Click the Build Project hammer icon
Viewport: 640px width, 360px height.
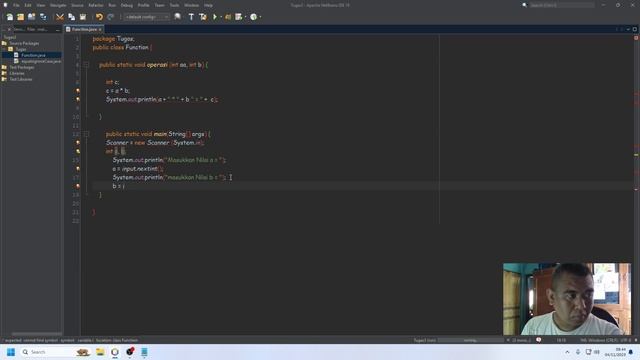point(191,17)
